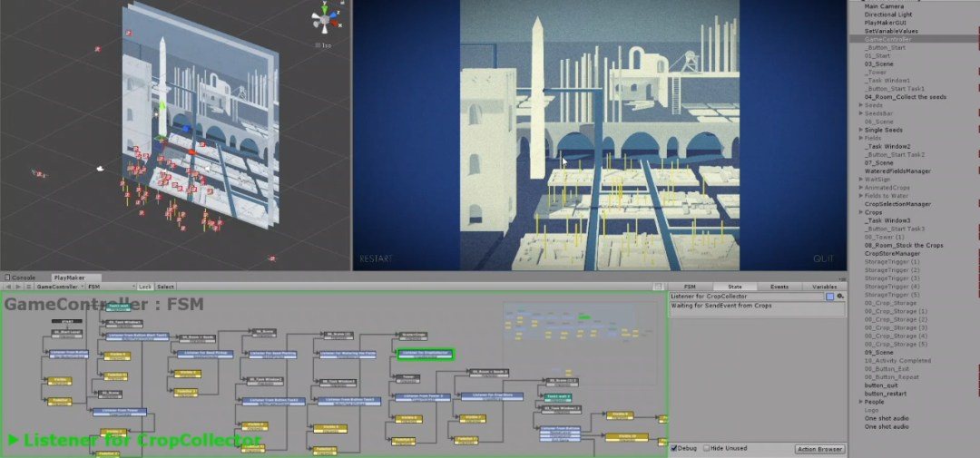The image size is (980, 458).
Task: Go to previous FSM with back arrow
Action: (8, 287)
